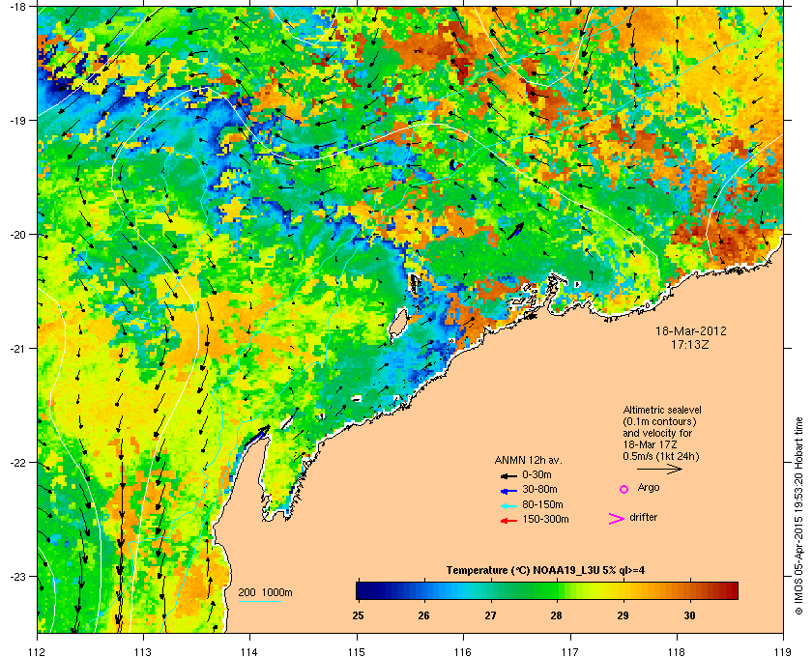
Task: Click the vertical IMOS copyright timestamp text
Action: [x=798, y=517]
